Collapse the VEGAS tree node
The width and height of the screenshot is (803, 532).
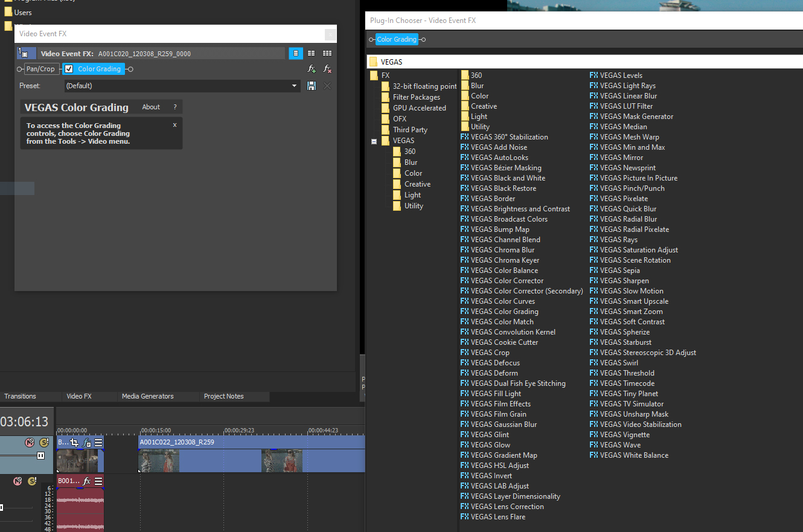(374, 141)
